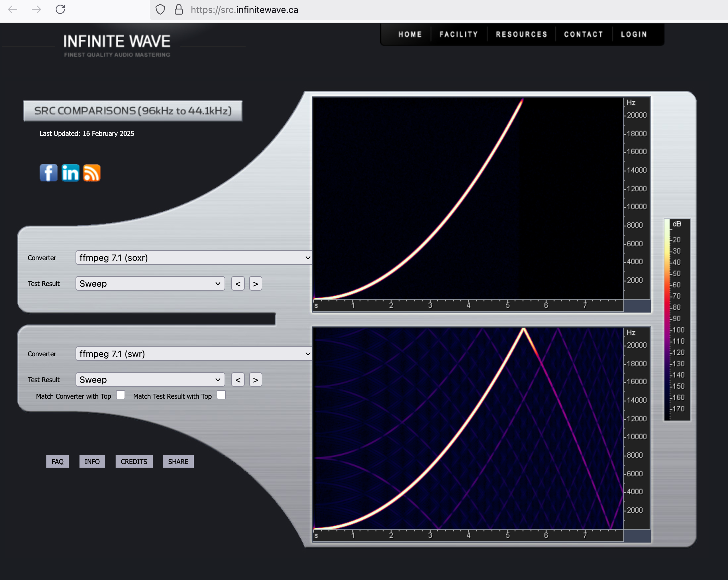Click bottom previous test result '<' button
Image resolution: width=728 pixels, height=580 pixels.
click(x=238, y=380)
